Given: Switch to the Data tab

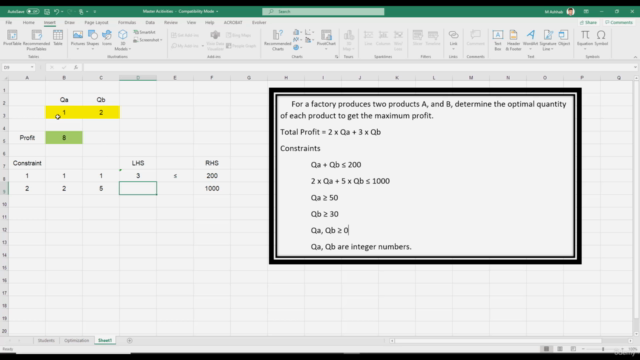Looking at the screenshot, I should tap(150, 22).
